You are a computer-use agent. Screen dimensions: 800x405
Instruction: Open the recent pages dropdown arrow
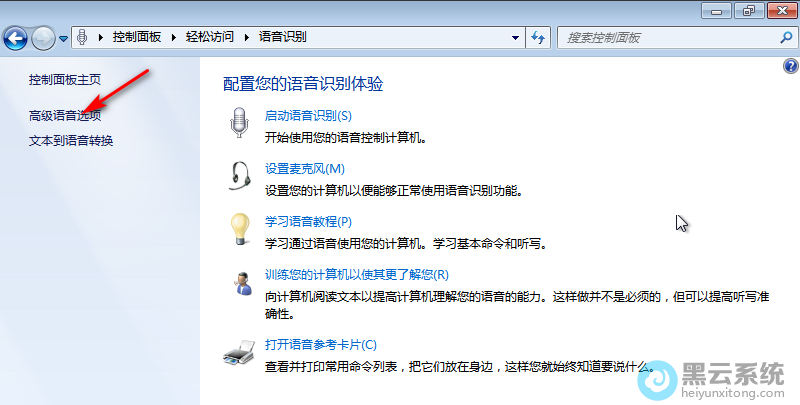pyautogui.click(x=64, y=38)
